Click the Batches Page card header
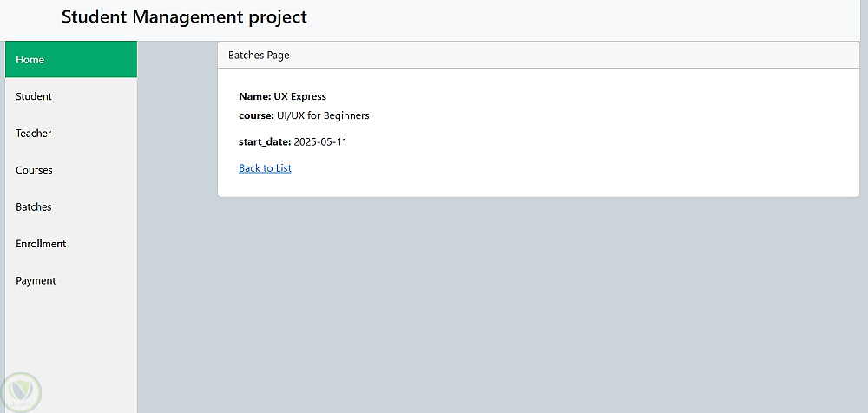The height and width of the screenshot is (413, 868). 259,56
